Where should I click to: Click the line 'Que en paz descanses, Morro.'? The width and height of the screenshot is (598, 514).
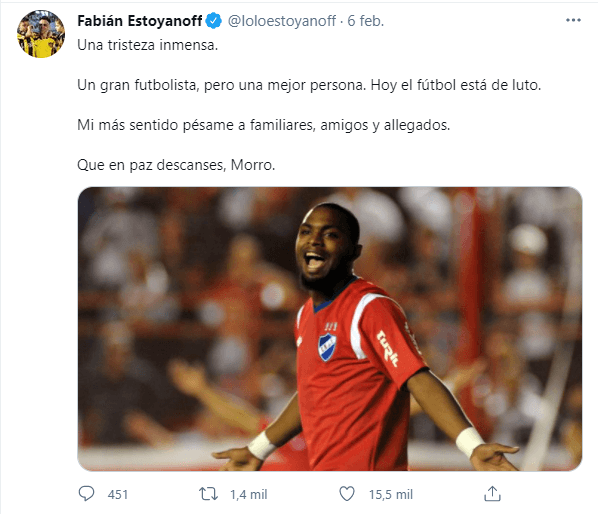tap(176, 165)
